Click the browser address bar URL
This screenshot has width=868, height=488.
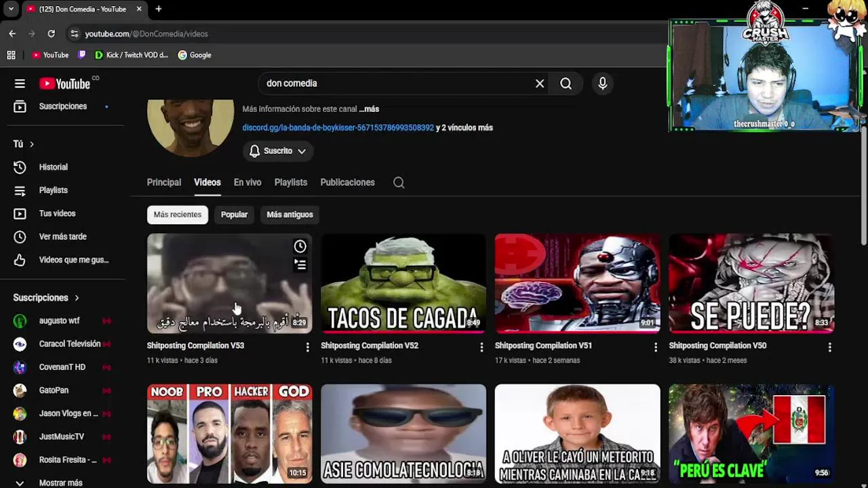(146, 34)
